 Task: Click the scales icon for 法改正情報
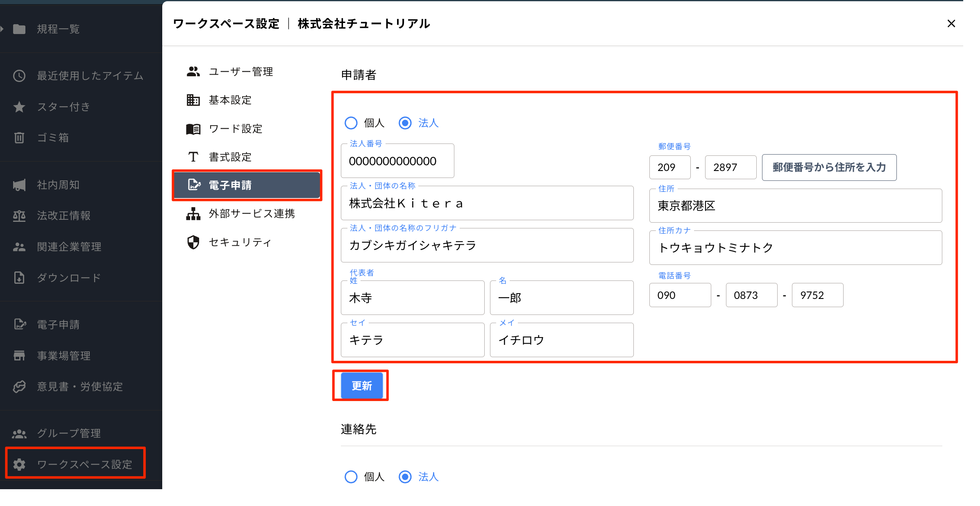[19, 216]
